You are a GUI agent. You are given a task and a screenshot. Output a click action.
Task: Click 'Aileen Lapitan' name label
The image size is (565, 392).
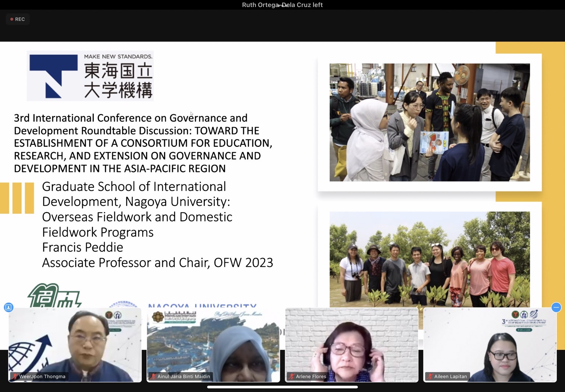[x=451, y=376]
